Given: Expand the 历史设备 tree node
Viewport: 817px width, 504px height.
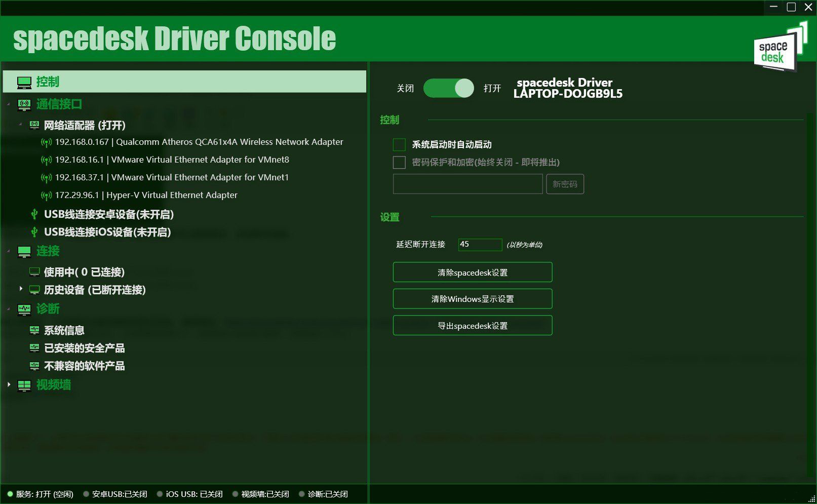Looking at the screenshot, I should point(21,289).
